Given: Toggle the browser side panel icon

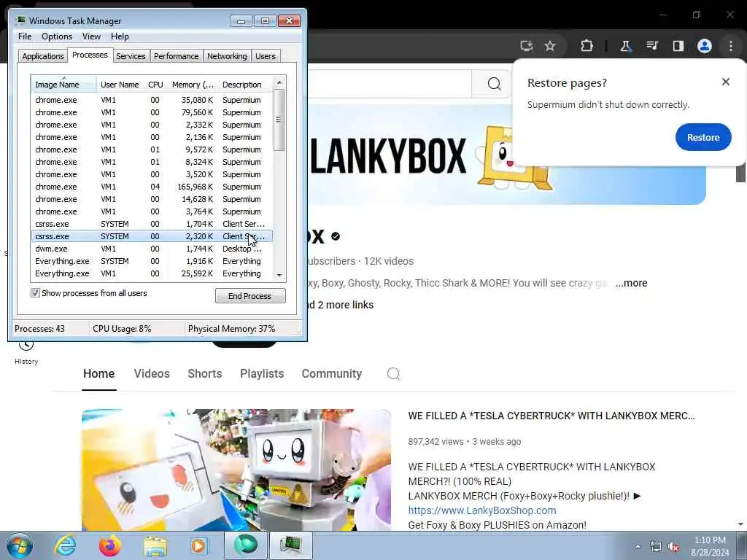Looking at the screenshot, I should pyautogui.click(x=678, y=46).
